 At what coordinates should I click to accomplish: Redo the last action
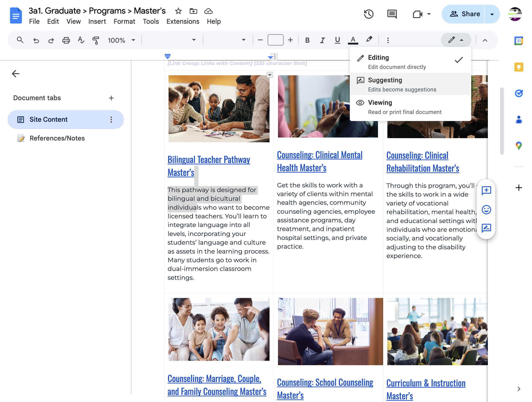[x=51, y=40]
